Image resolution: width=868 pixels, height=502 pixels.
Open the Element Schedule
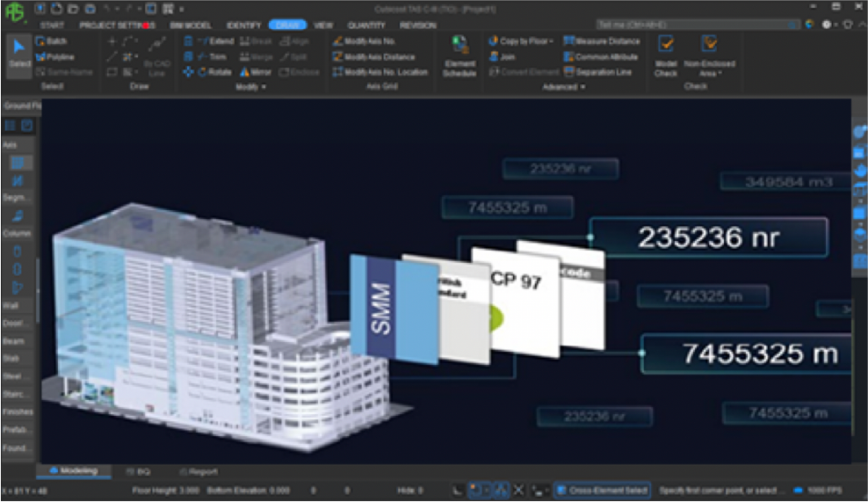459,56
